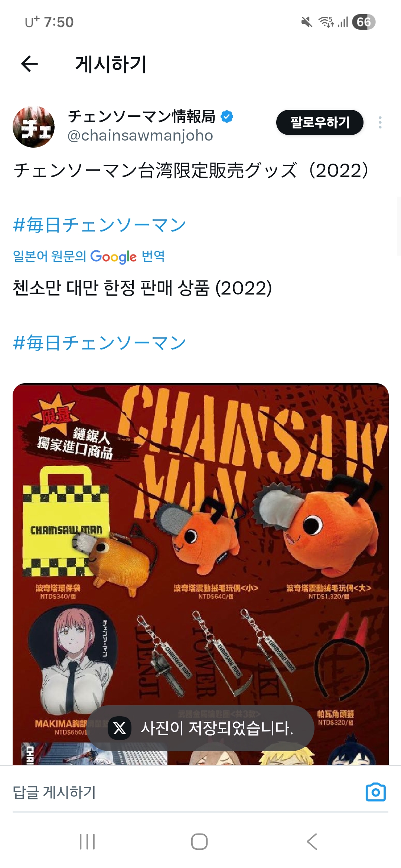Tap the X logo in saved-photo toast
The image size is (401, 868).
click(x=120, y=728)
